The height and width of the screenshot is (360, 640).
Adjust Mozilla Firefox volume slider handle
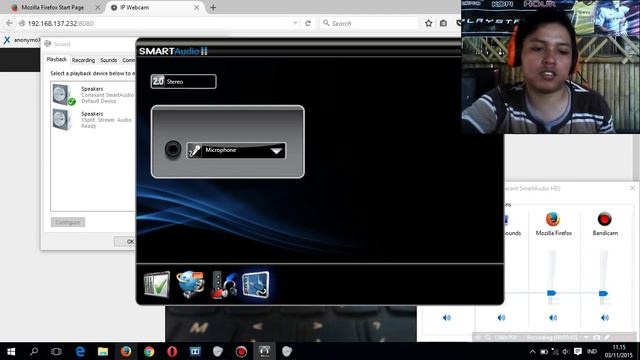click(x=551, y=293)
